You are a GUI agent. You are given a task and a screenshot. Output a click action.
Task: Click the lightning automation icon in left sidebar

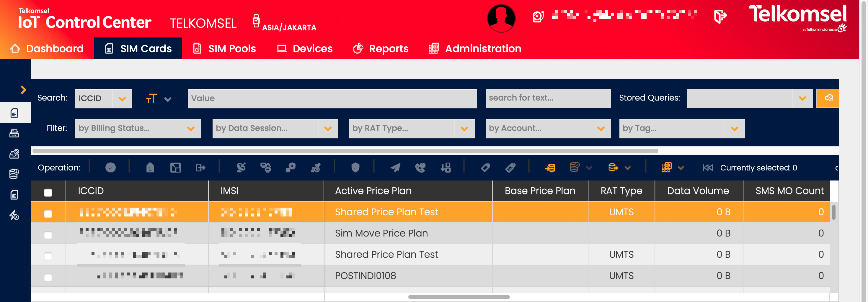(14, 215)
